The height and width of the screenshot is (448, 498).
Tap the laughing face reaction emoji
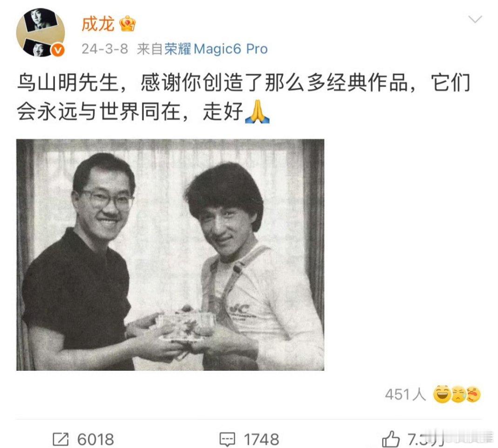point(442,395)
